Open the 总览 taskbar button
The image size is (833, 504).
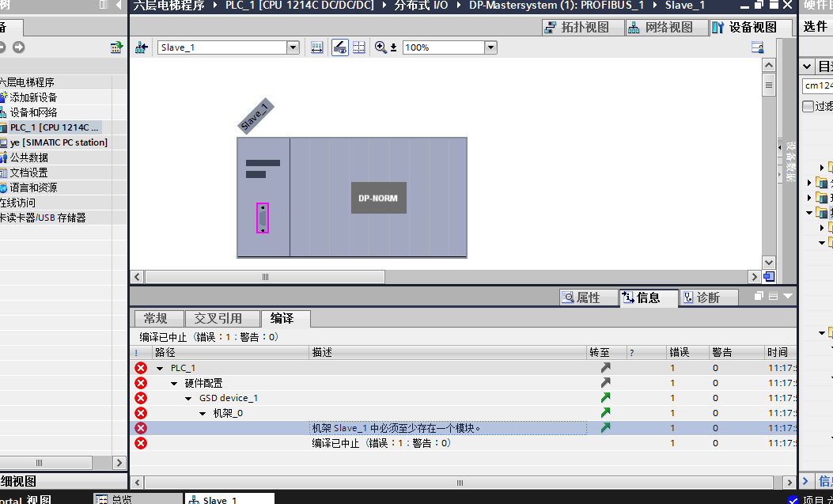(x=138, y=498)
